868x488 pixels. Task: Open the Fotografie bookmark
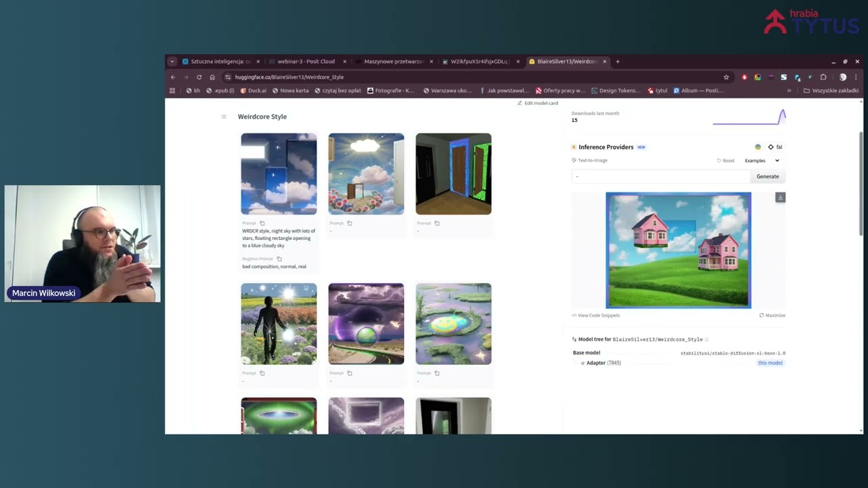pyautogui.click(x=391, y=90)
